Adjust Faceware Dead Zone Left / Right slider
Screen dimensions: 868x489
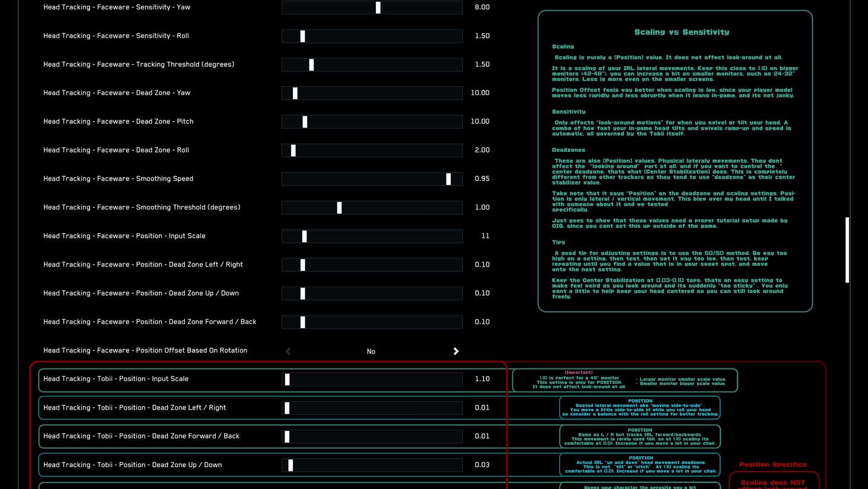pyautogui.click(x=303, y=264)
